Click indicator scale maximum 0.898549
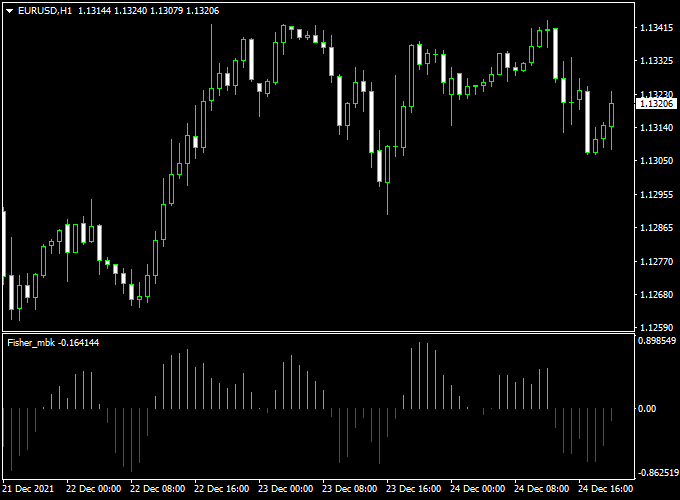680x500 pixels. 657,341
